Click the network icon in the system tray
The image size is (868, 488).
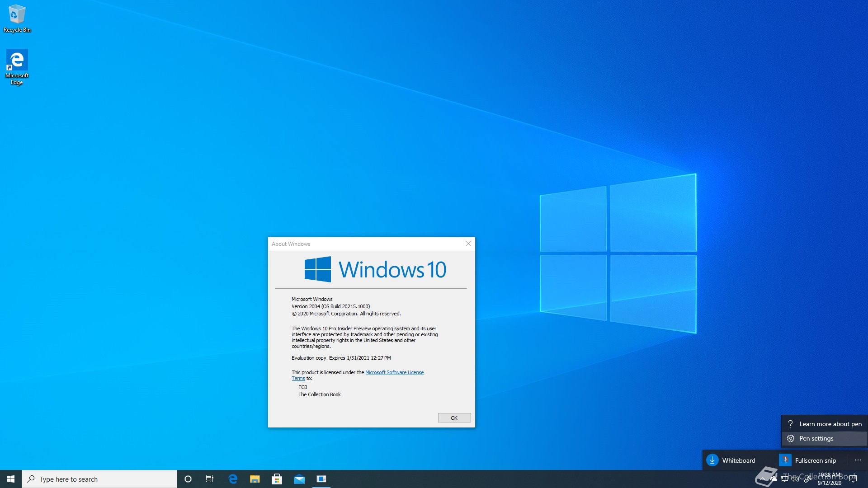(x=784, y=479)
